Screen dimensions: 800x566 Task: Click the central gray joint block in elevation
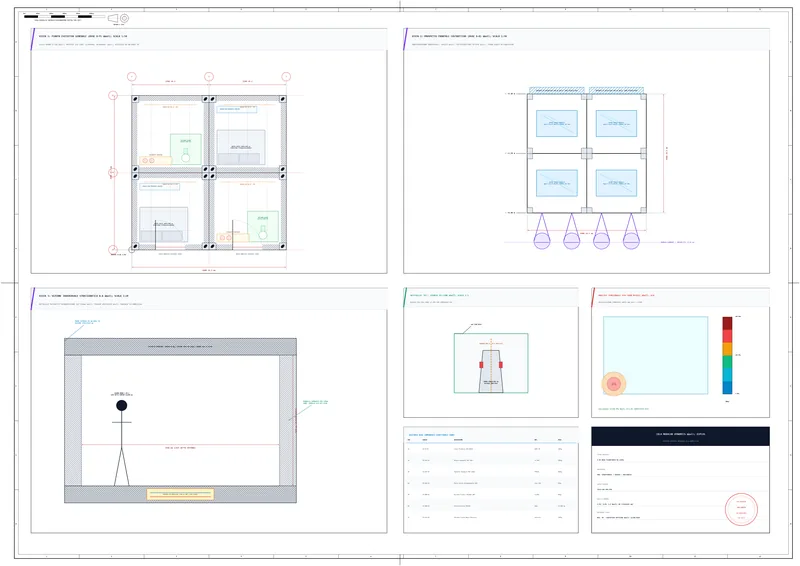[587, 153]
